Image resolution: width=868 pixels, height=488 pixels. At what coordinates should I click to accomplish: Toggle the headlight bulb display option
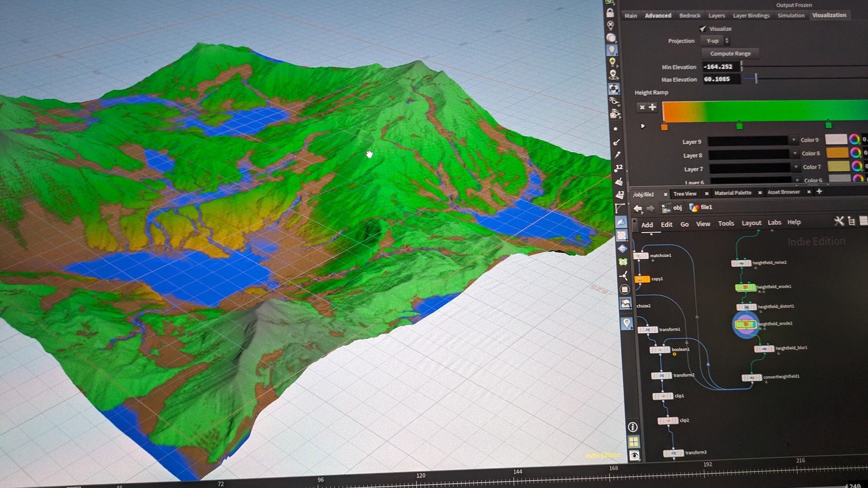[612, 50]
